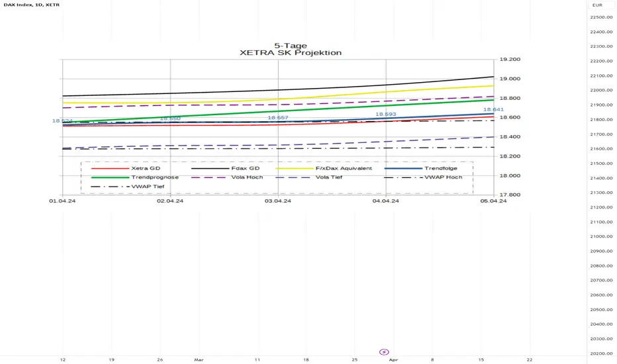This screenshot has width=617, height=364.
Task: Click the green Trendprognose legend line
Action: pos(110,177)
